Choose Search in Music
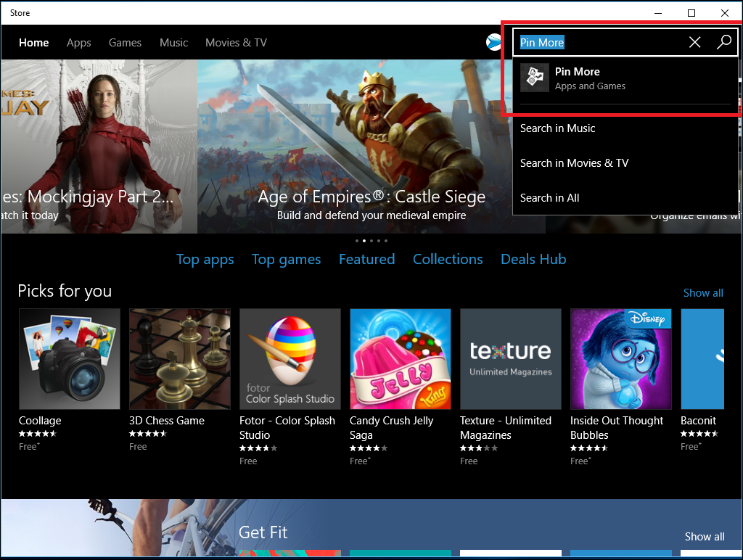Screen dimensions: 743x560 pyautogui.click(x=558, y=128)
